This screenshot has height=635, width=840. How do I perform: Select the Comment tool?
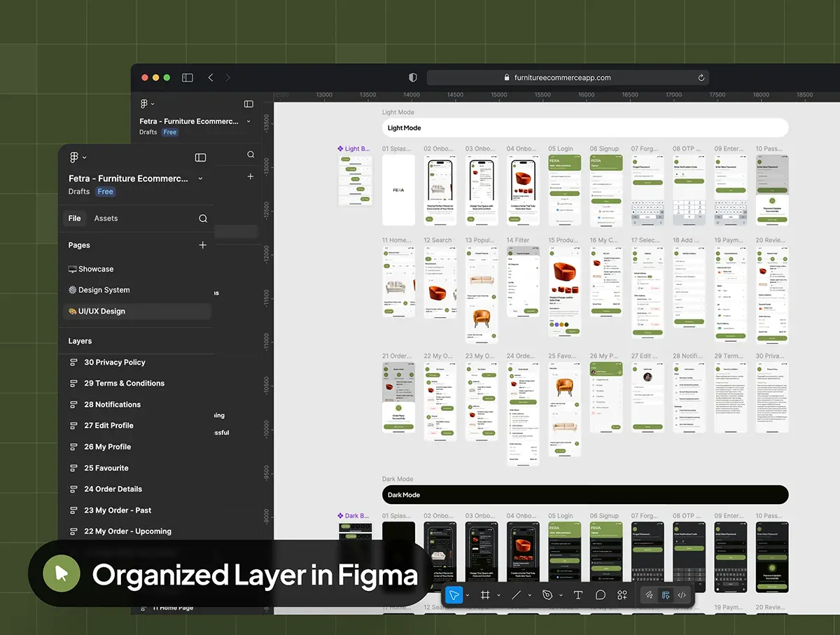(600, 595)
